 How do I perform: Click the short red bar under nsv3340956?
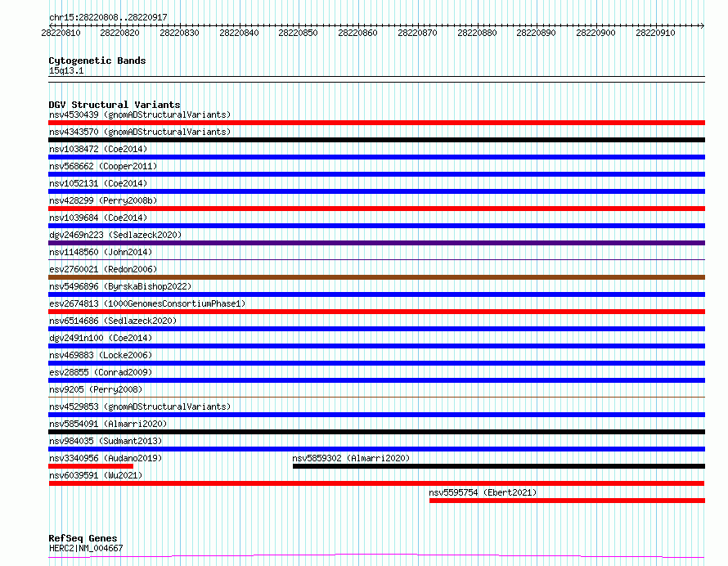click(x=91, y=466)
